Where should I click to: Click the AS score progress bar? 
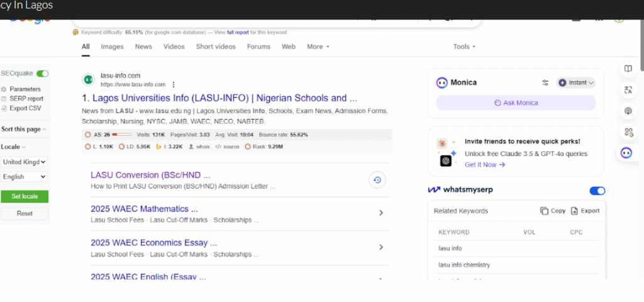click(x=121, y=135)
